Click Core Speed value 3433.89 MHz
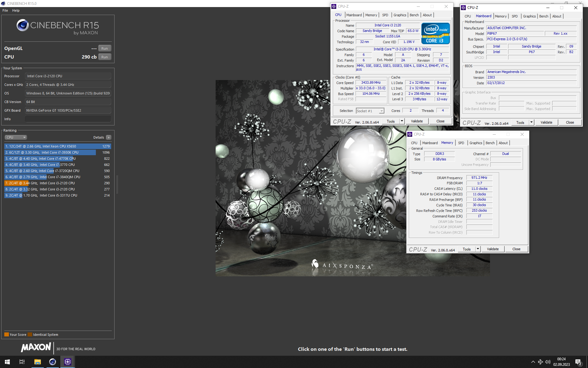 tap(371, 83)
